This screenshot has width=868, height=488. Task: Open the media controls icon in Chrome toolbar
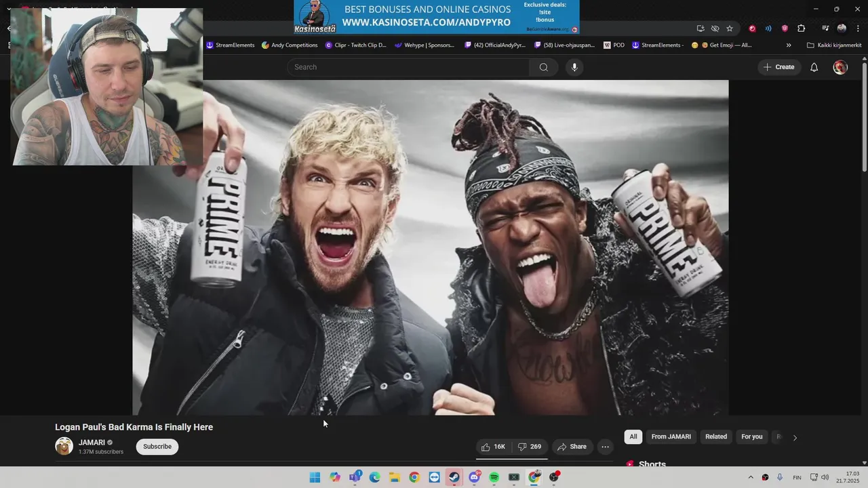[825, 28]
